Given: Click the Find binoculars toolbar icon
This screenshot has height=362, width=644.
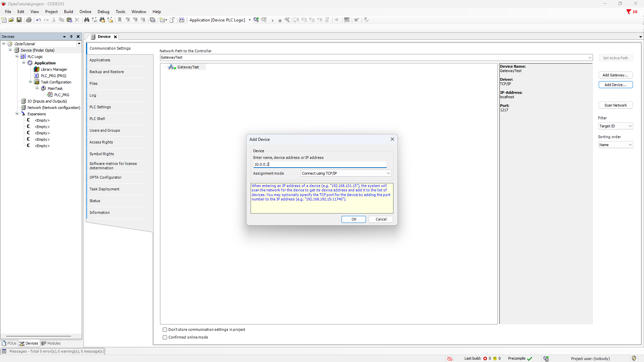Looking at the screenshot, I should pyautogui.click(x=87, y=20).
